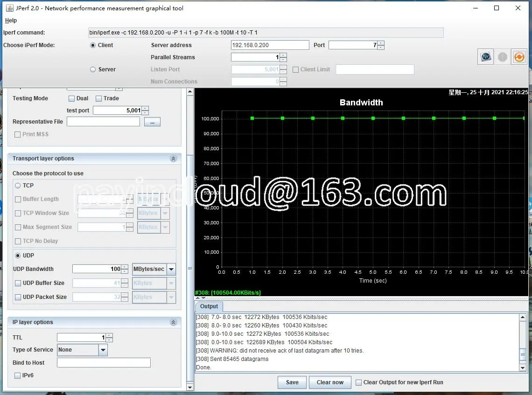Click the 'Bandwidth' graph title
532x395 pixels.
(361, 103)
